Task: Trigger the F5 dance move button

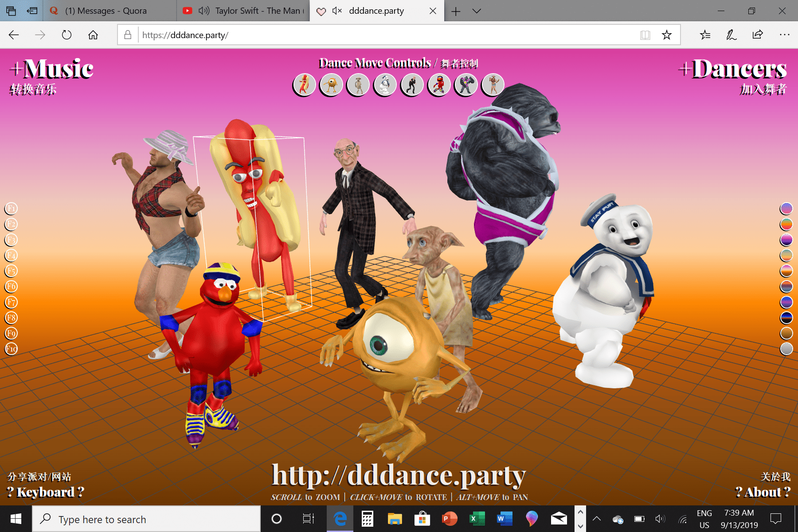Action: 11,271
